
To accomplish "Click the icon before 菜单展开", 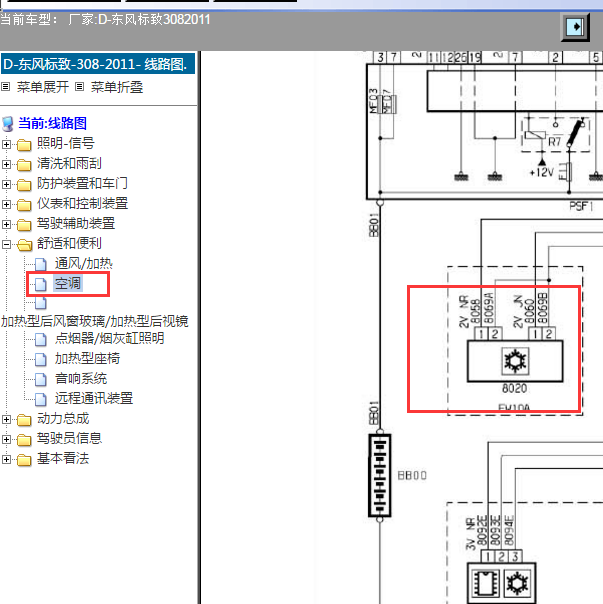I will click(5, 86).
